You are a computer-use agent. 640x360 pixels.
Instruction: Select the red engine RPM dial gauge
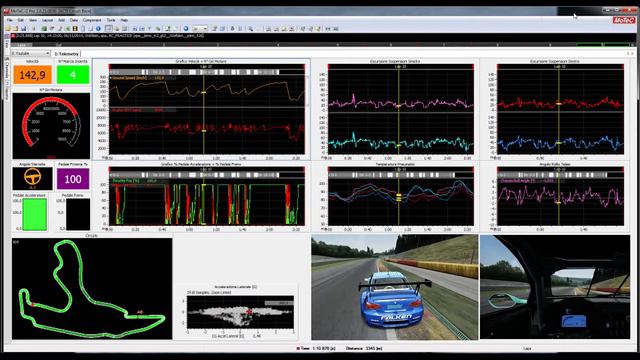click(51, 126)
